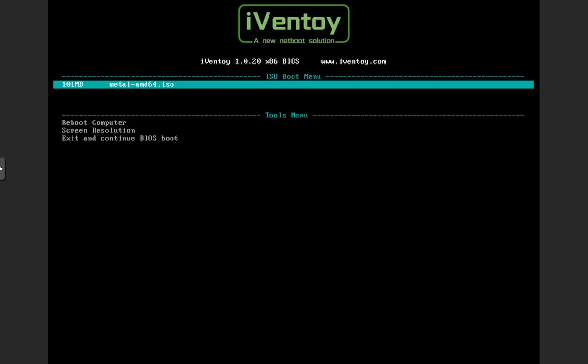This screenshot has width=588, height=364.
Task: Open the Screen Resolution option
Action: click(x=98, y=130)
